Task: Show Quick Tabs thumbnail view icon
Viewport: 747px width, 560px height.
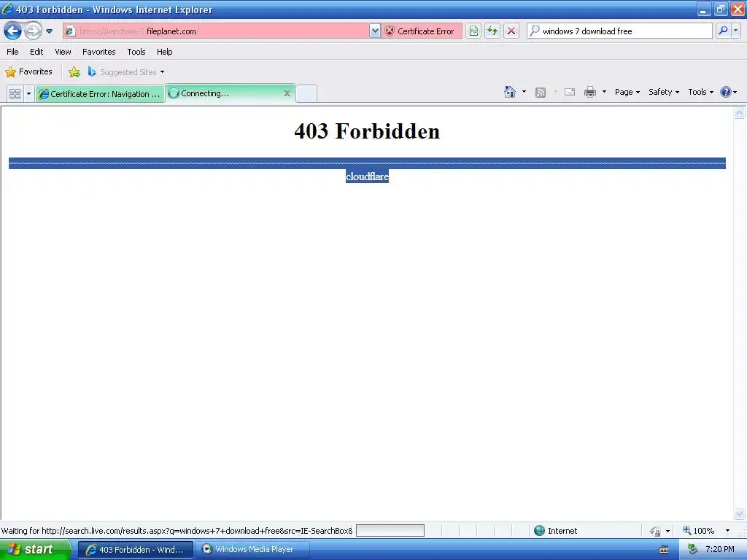Action: click(15, 93)
